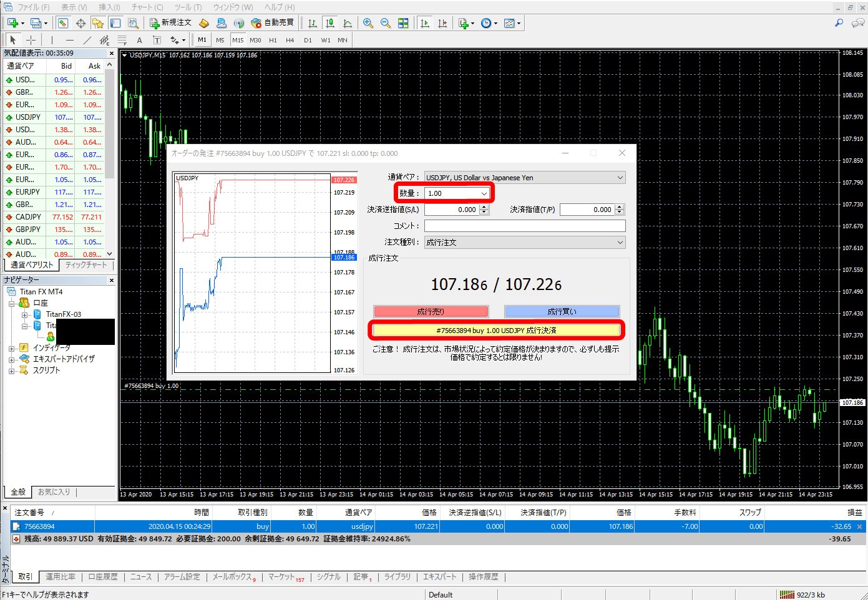Image resolution: width=868 pixels, height=600 pixels.
Task: Click the 決済指値(T/P) value field
Action: (587, 210)
